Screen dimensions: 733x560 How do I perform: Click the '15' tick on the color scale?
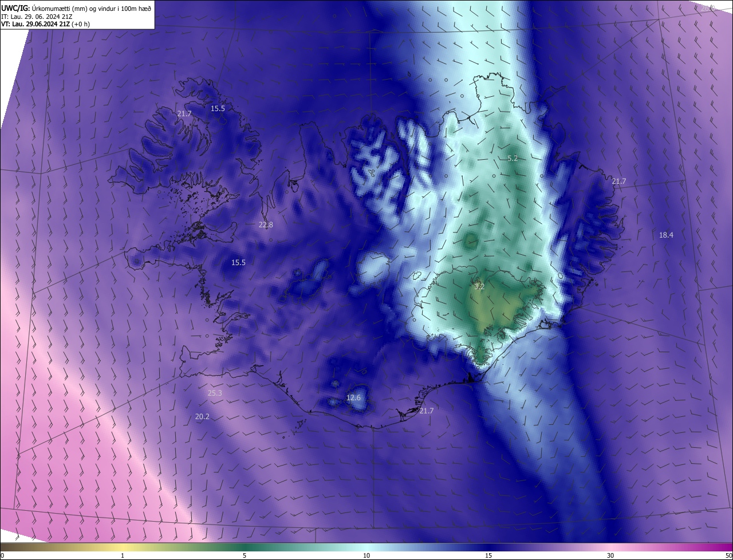point(488,555)
